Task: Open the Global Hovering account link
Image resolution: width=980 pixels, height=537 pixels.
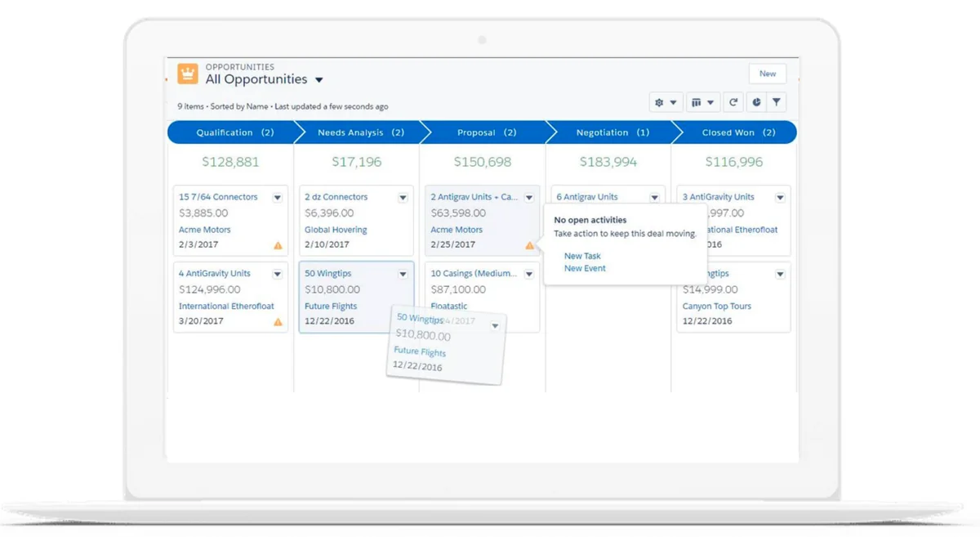Action: pyautogui.click(x=336, y=230)
